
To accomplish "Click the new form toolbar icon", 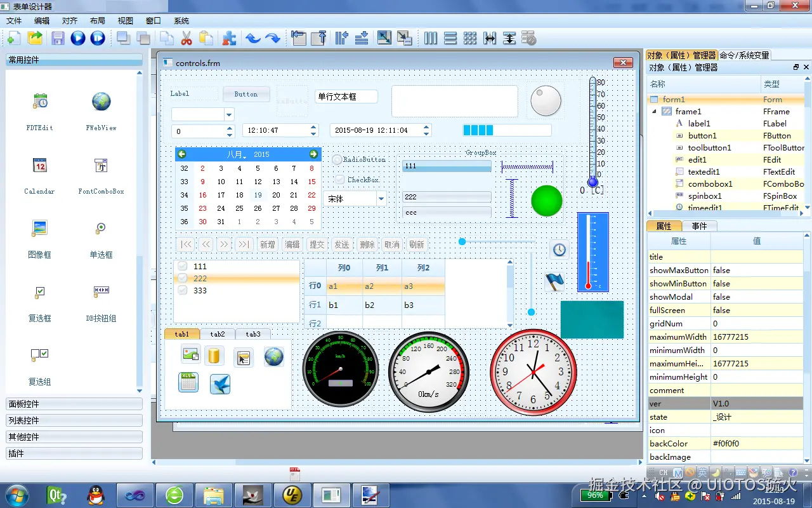I will click(13, 38).
